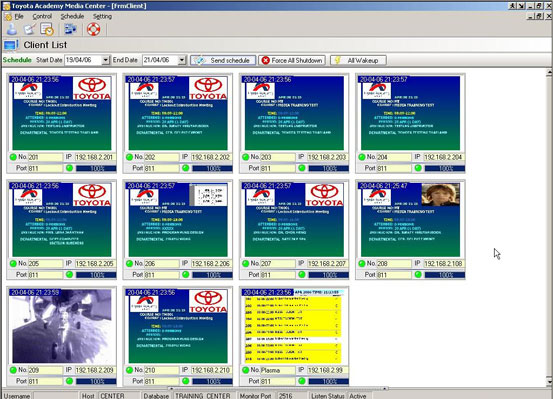Click the Client List monitor icon
This screenshot has height=399, width=553.
11,45
